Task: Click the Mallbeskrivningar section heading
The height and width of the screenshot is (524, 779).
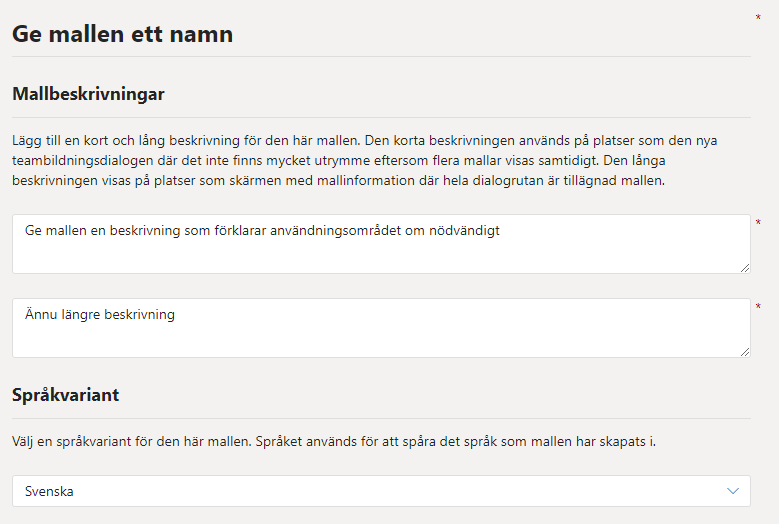Action: click(88, 94)
